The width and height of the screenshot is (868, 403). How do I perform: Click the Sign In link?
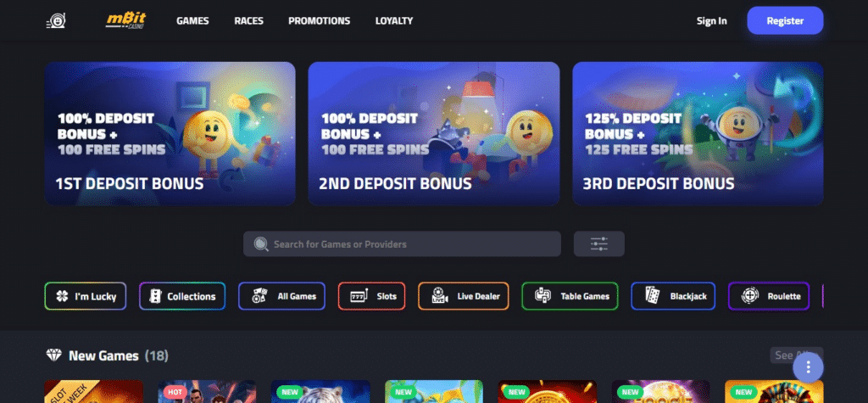[712, 20]
